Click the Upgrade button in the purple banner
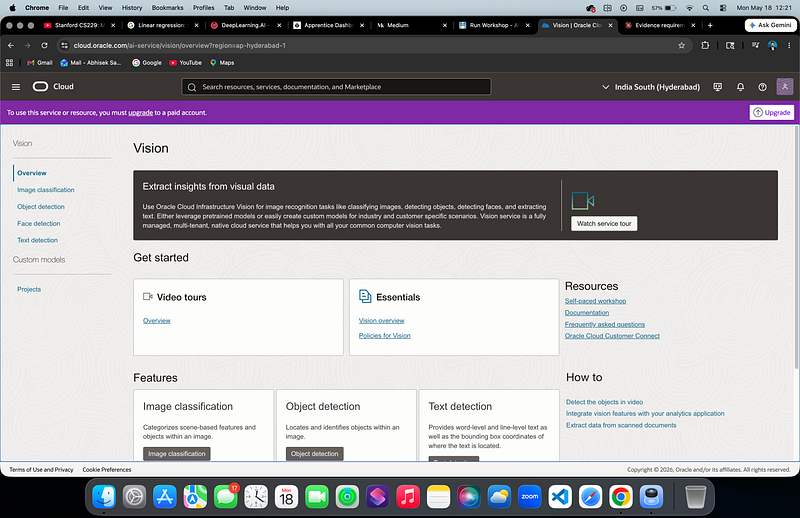Viewport: 800px width, 518px height. 771,112
